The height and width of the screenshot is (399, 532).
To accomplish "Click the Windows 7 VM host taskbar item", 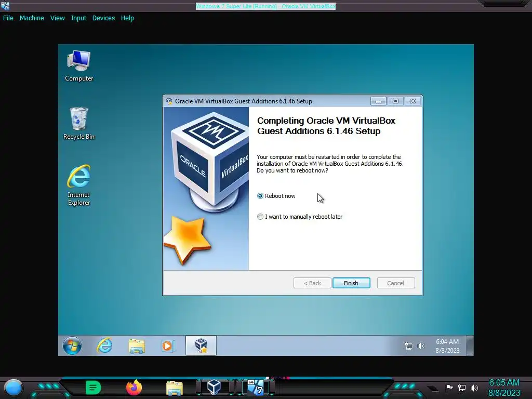I will click(x=256, y=387).
